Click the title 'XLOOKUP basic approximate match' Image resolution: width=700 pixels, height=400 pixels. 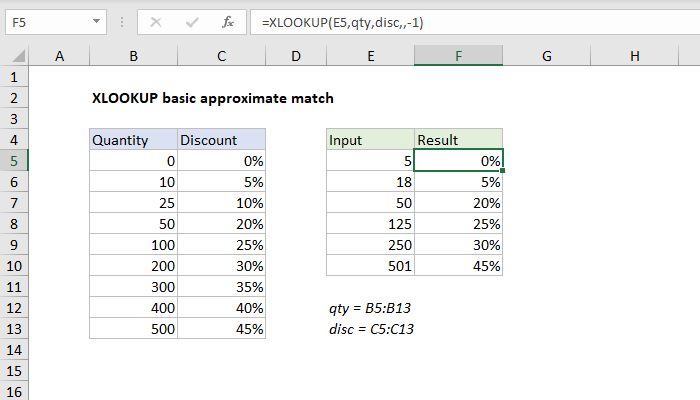point(212,98)
